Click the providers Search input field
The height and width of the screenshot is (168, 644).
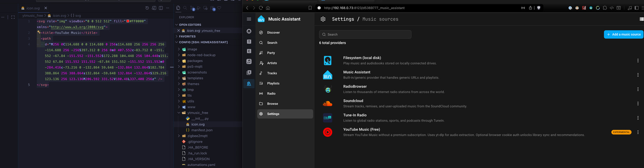[x=365, y=34]
